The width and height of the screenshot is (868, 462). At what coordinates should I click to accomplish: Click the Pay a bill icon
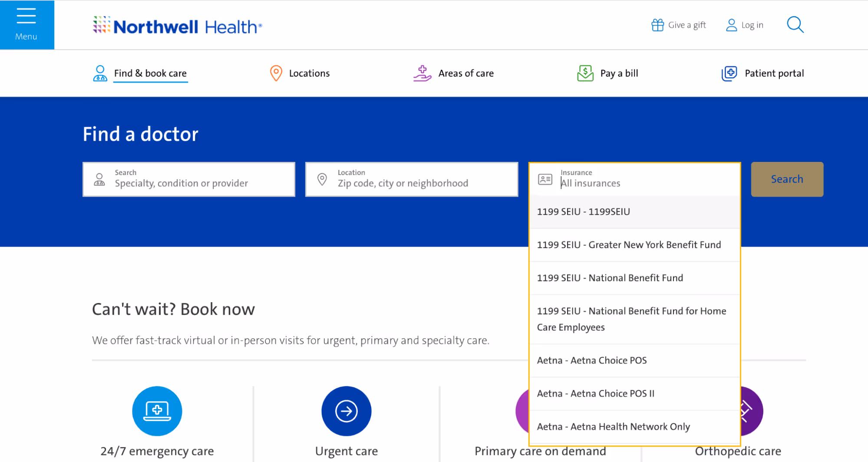tap(585, 73)
